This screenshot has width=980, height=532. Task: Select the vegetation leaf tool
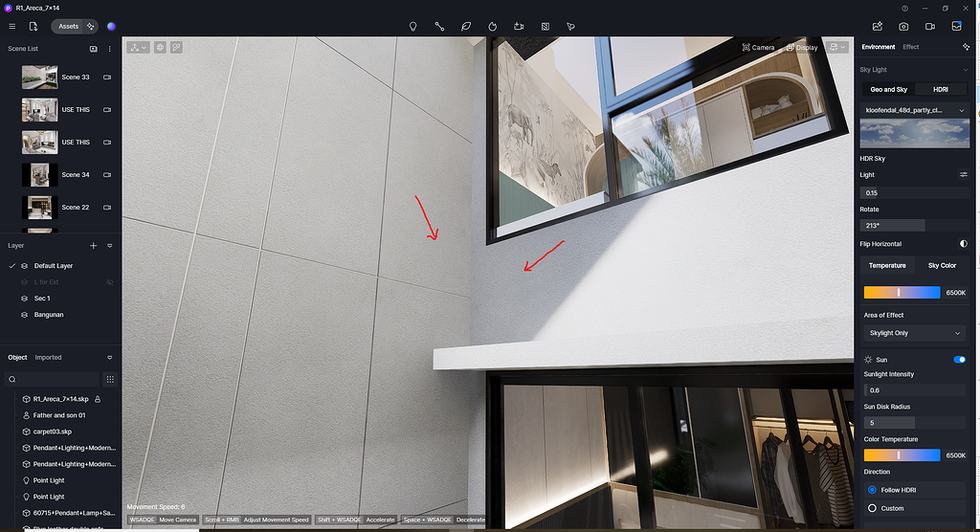pos(466,26)
